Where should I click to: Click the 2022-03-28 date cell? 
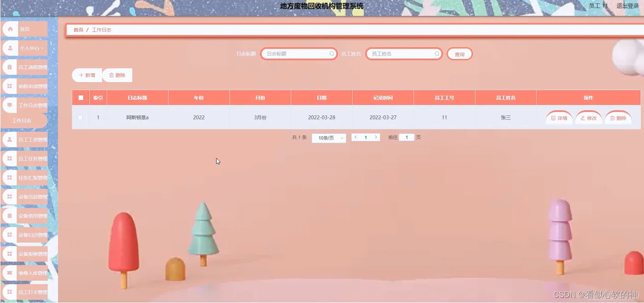[x=322, y=117]
